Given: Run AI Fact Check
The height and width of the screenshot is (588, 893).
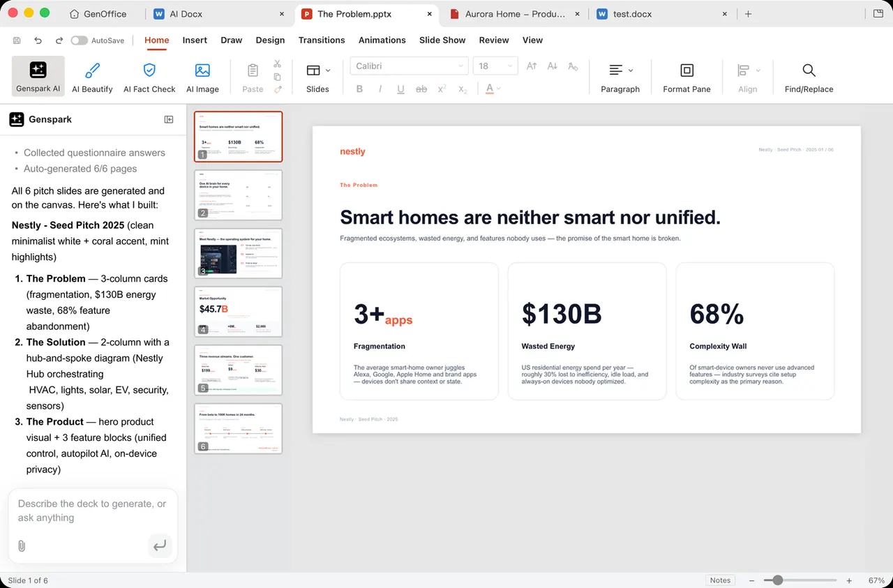Looking at the screenshot, I should click(x=149, y=76).
